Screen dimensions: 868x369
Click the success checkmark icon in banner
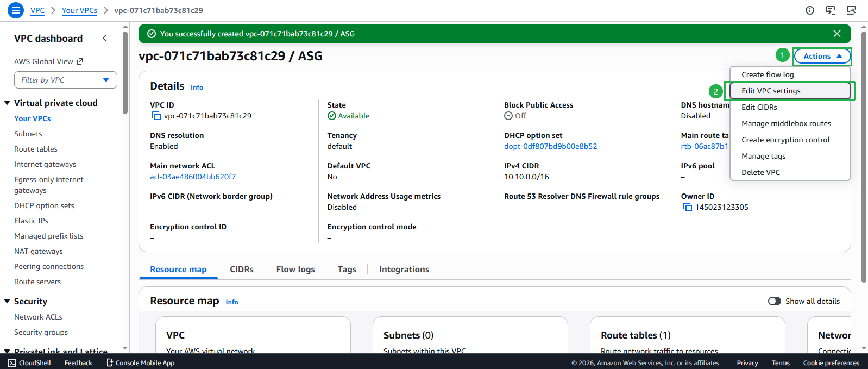coord(152,34)
